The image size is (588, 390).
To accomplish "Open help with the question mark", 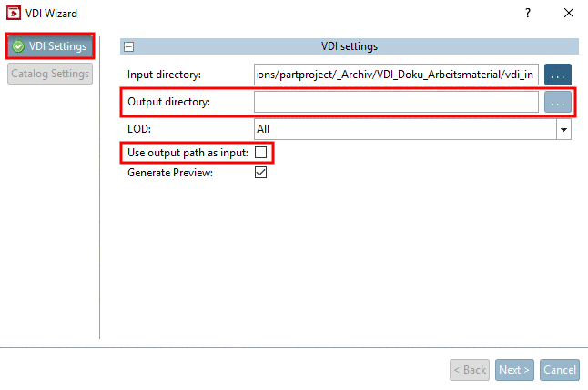I will 527,14.
